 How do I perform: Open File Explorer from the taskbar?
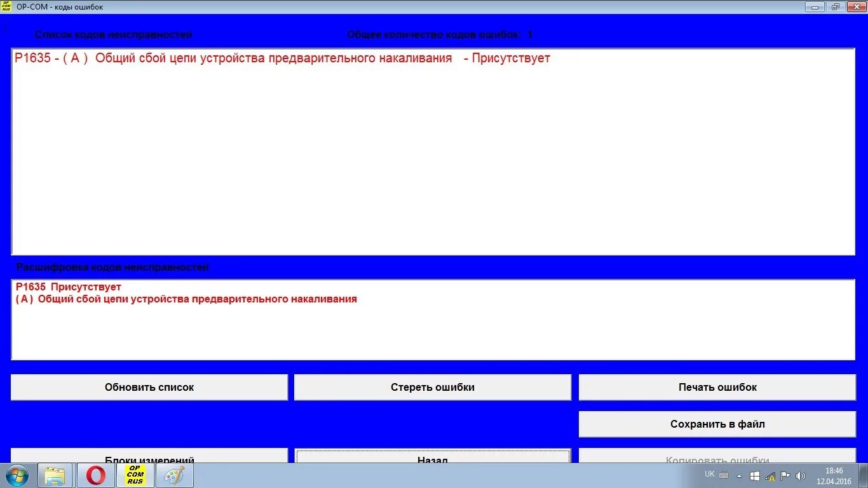pos(55,475)
